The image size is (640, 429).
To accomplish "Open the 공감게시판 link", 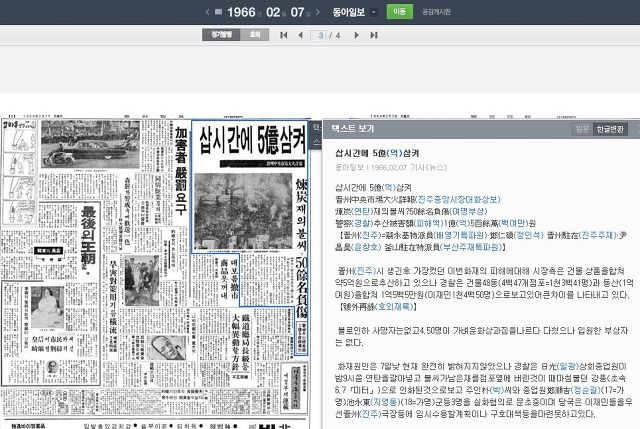I will [436, 12].
